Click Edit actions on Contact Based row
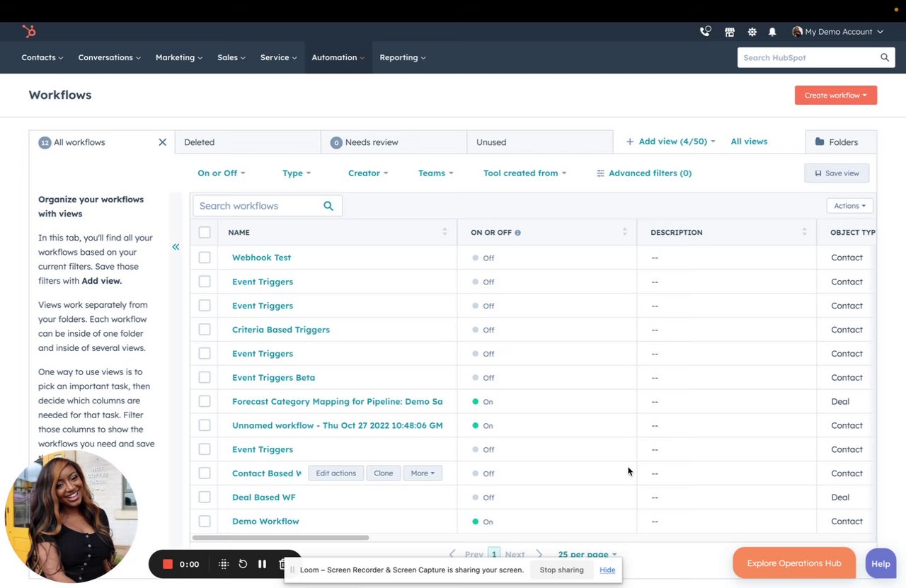Image resolution: width=906 pixels, height=588 pixels. 336,473
